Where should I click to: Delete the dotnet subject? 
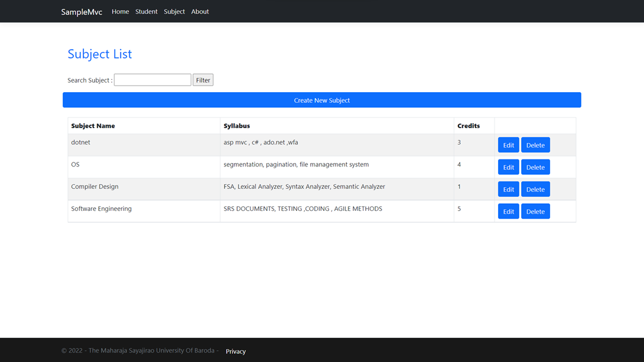[535, 145]
